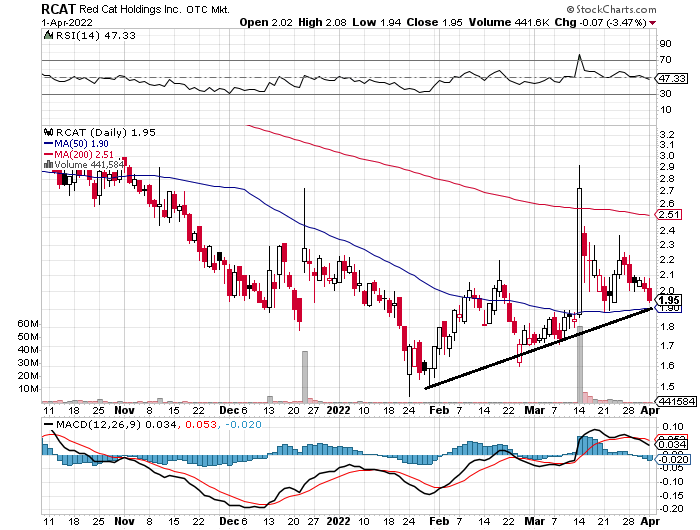Click the RSI(14) 47.33 indicator label
The image size is (700, 530).
tap(95, 35)
